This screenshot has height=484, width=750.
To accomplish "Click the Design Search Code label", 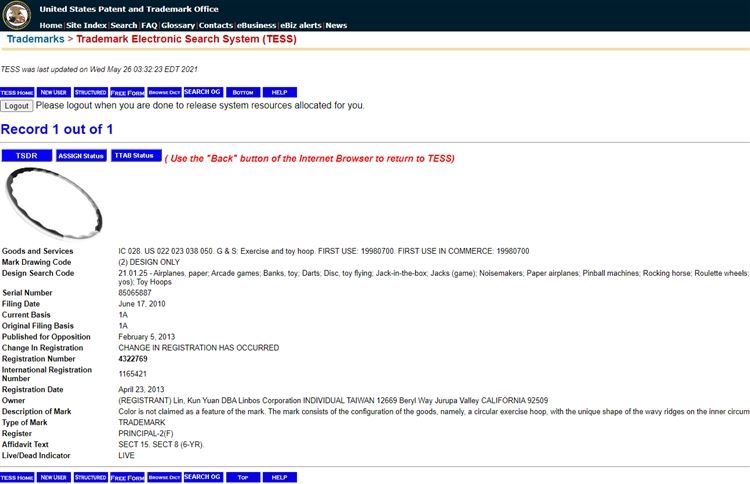I will (x=38, y=273).
